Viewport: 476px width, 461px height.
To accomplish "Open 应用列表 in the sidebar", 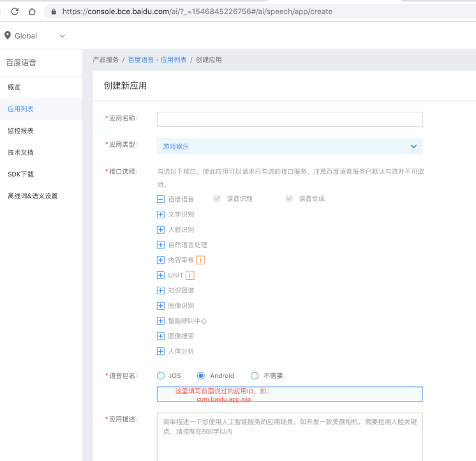I will pyautogui.click(x=41, y=109).
